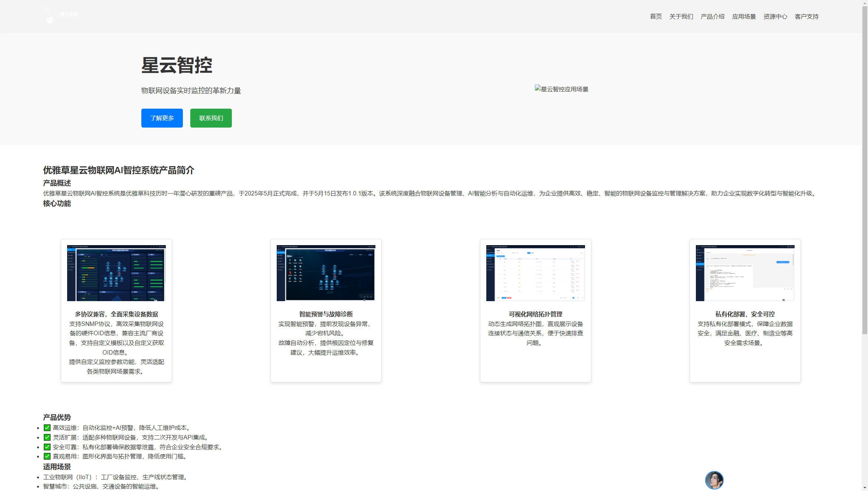Open 多协议兼容 dashboard screenshot thumbnail
The height and width of the screenshot is (491, 868).
(x=116, y=273)
